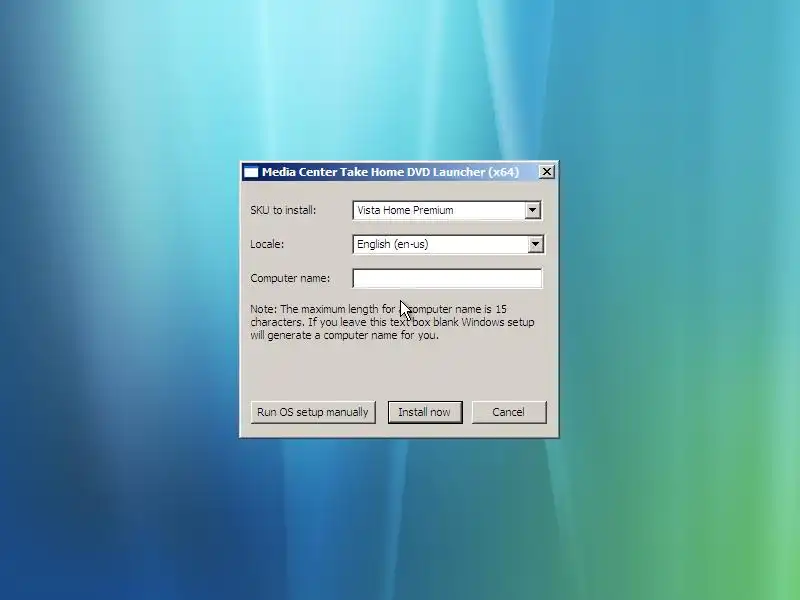
Task: Click the "Locale:" label
Action: click(267, 244)
